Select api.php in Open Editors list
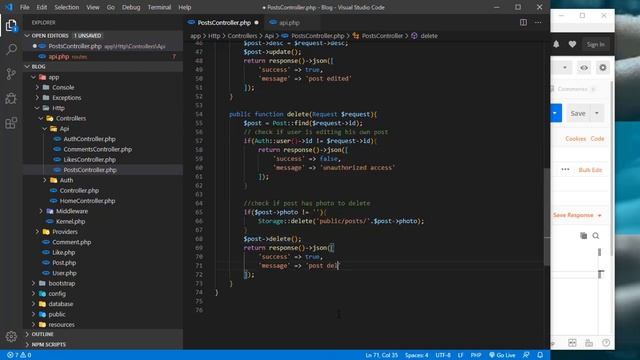 point(59,57)
